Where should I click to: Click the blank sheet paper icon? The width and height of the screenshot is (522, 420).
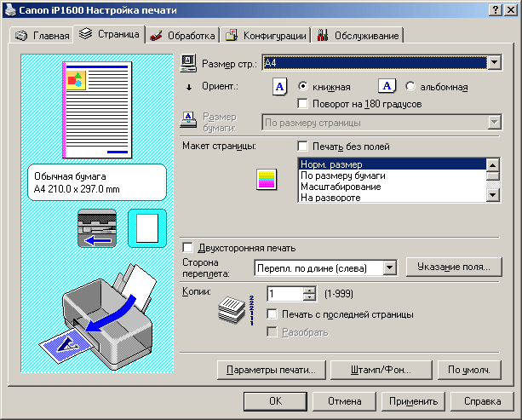(x=147, y=228)
